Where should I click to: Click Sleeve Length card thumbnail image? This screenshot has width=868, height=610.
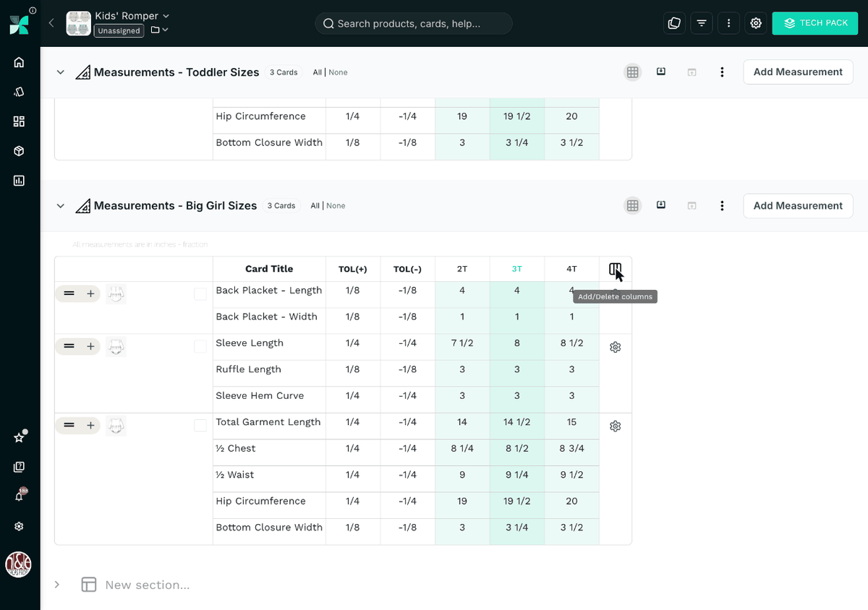(116, 346)
